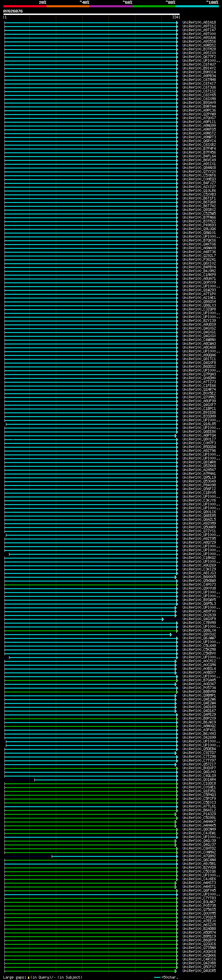Click the purple ~60% legend segment
This screenshot has width=222, height=980.
[111, 6]
